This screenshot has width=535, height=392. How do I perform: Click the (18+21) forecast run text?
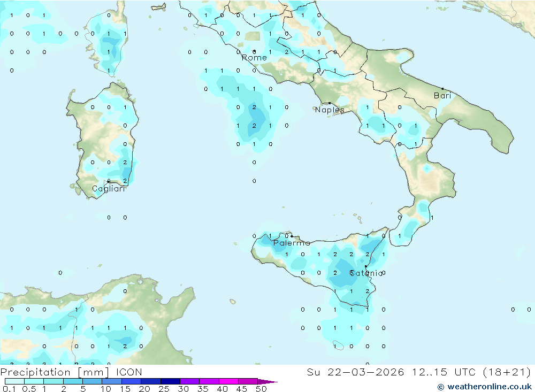pos(507,372)
